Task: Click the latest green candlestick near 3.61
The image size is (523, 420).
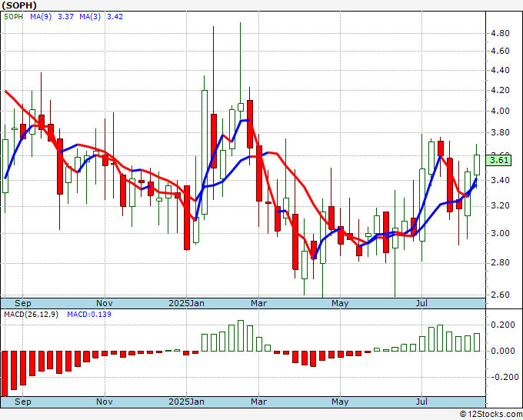Action: tap(477, 165)
